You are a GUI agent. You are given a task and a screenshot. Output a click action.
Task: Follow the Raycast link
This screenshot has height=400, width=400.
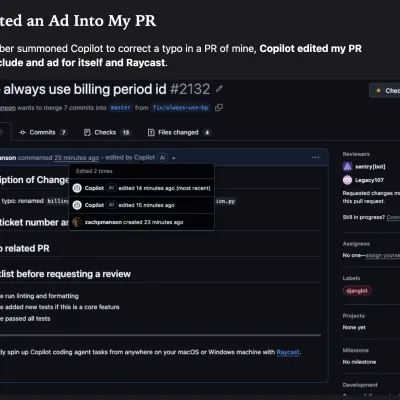(288, 352)
